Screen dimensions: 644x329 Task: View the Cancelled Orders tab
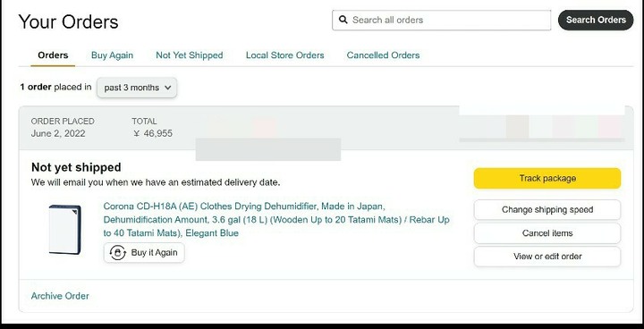point(383,55)
